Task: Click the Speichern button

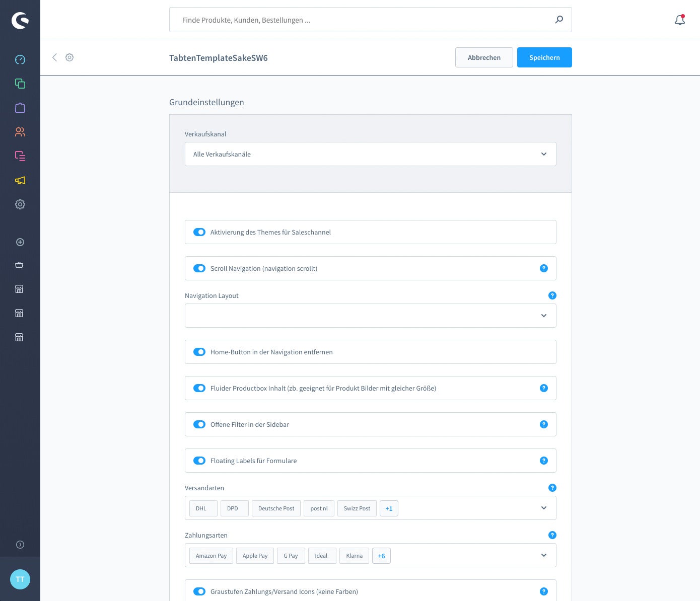Action: pos(544,57)
